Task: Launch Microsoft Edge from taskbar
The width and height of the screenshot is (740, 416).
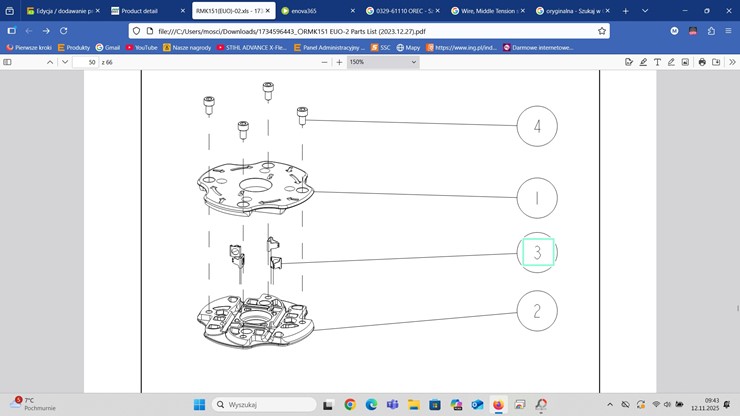Action: (371, 405)
